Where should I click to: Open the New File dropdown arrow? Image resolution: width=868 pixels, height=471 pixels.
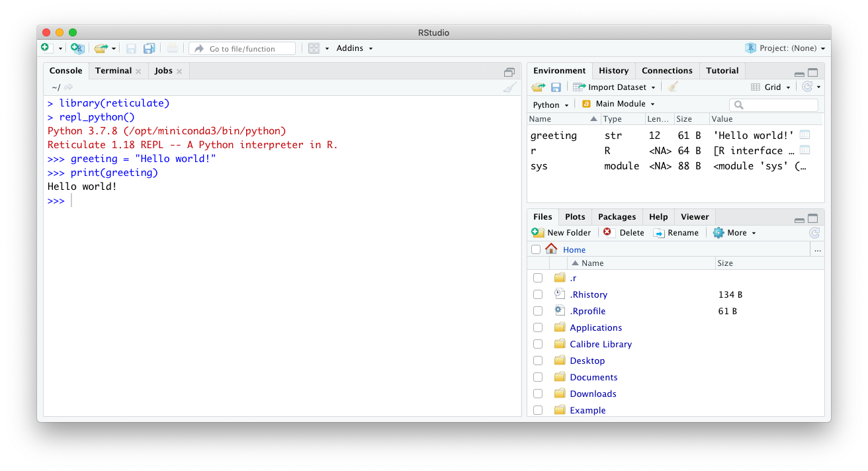[x=60, y=48]
